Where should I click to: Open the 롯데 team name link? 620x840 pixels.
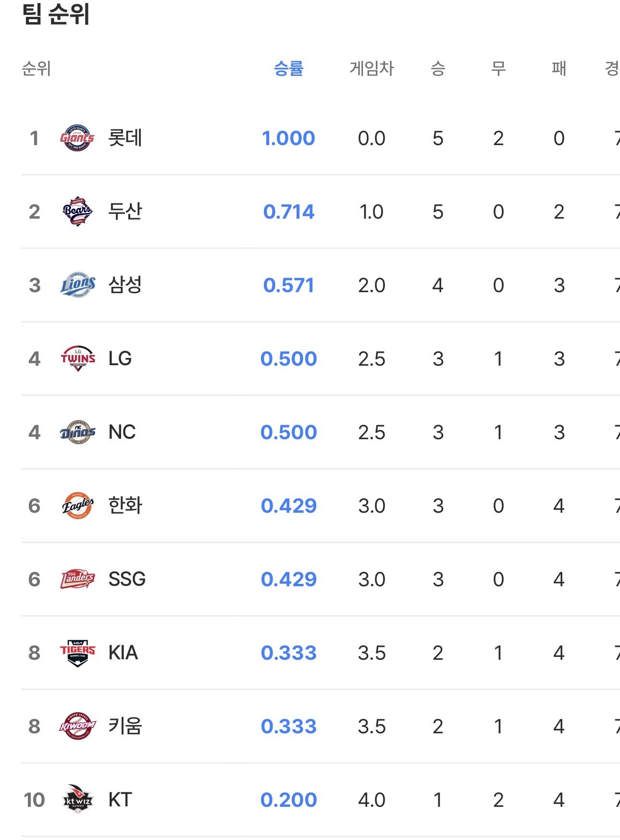125,138
